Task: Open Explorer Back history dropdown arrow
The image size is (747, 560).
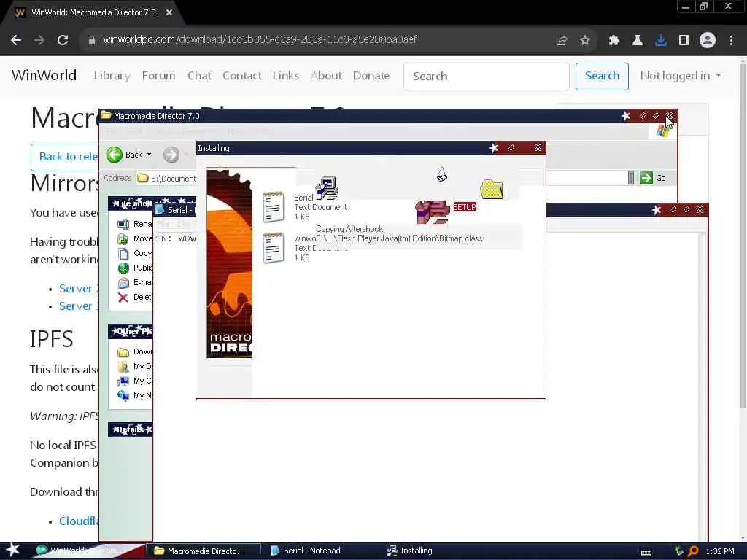Action: tap(149, 155)
